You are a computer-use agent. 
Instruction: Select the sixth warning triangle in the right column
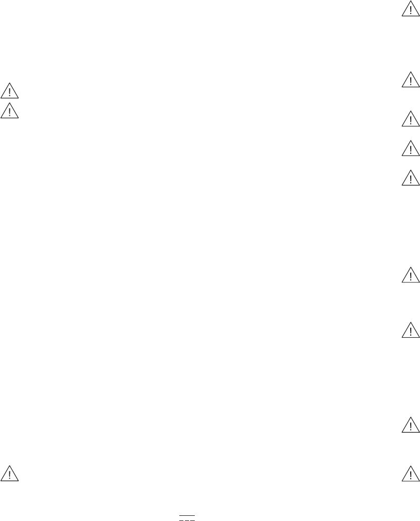[x=411, y=275]
